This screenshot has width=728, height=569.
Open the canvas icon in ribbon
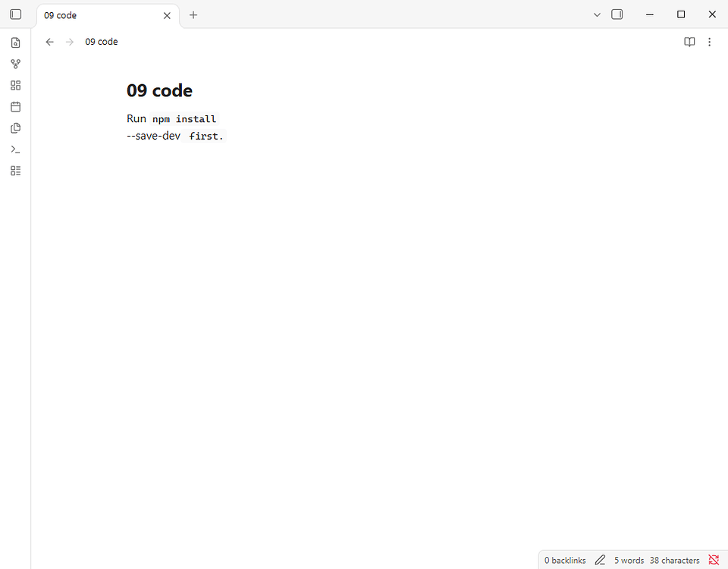tap(15, 86)
